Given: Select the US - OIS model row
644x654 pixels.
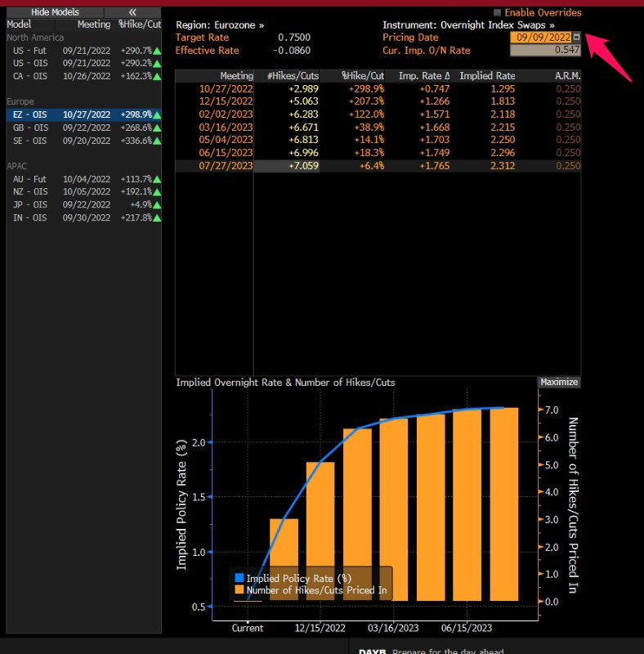Looking at the screenshot, I should pyautogui.click(x=83, y=64).
